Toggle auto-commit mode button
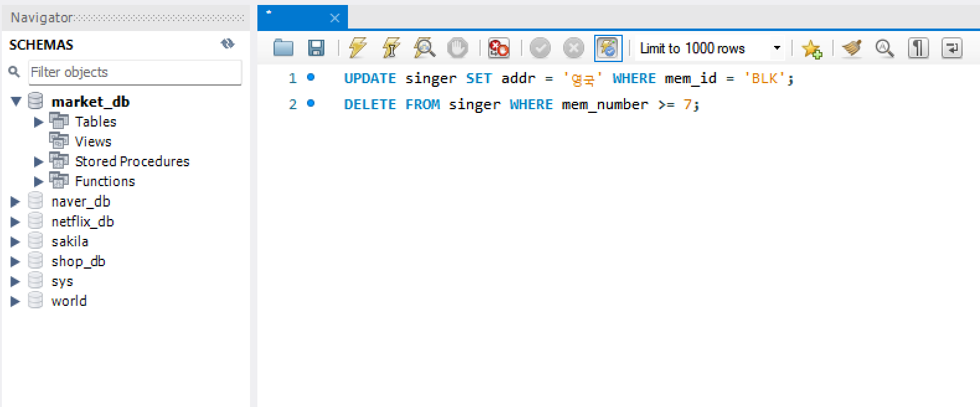Screen dimensions: 980x407 pyautogui.click(x=608, y=48)
